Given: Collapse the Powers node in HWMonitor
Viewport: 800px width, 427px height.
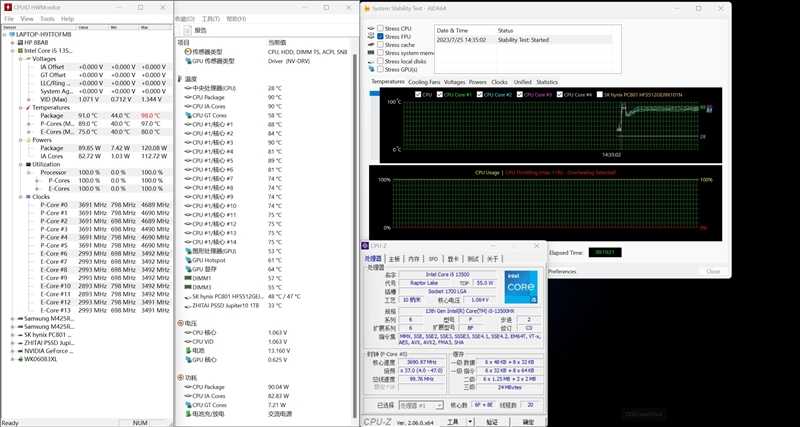Looking at the screenshot, I should (x=21, y=140).
